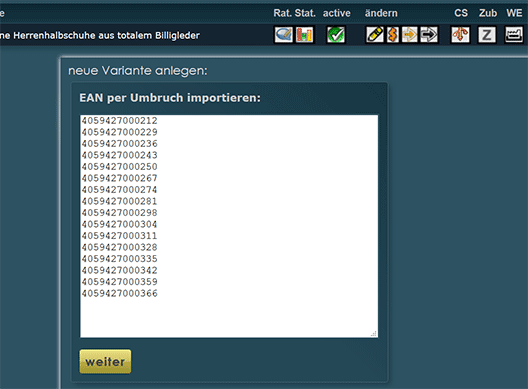Click the weiter button
The width and height of the screenshot is (528, 389).
coord(105,361)
